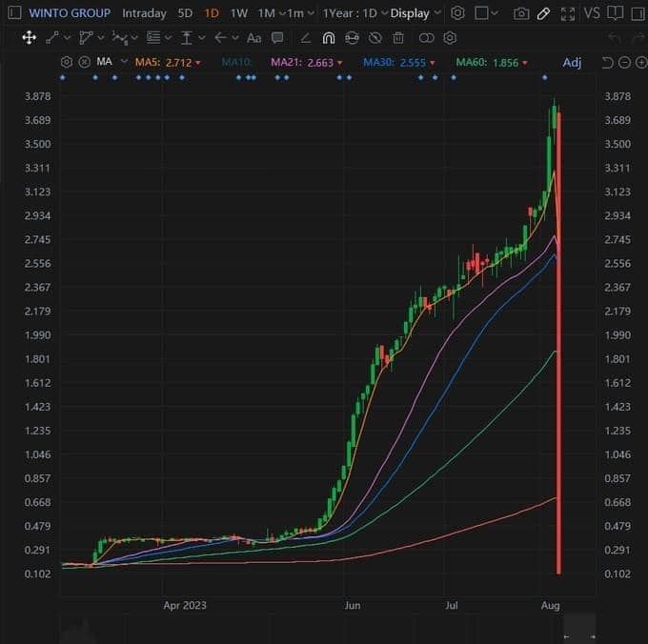Undo the last drawing action
This screenshot has height=644, width=648.
[615, 38]
